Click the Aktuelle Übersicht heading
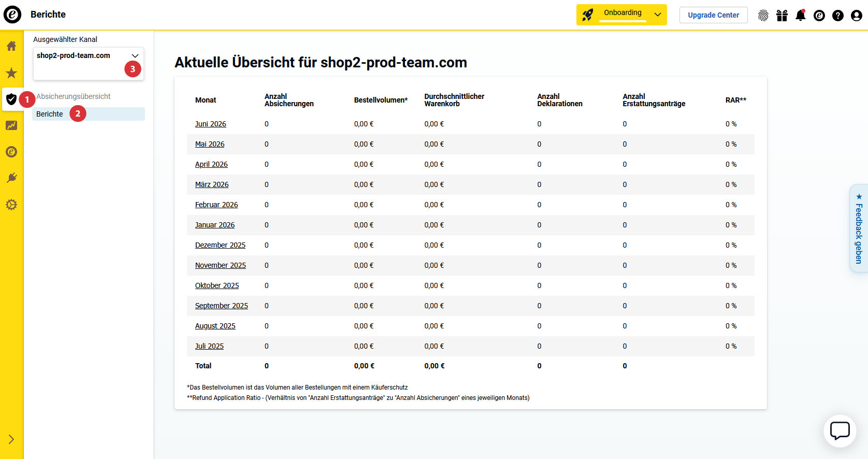Image resolution: width=868 pixels, height=459 pixels. coord(321,62)
